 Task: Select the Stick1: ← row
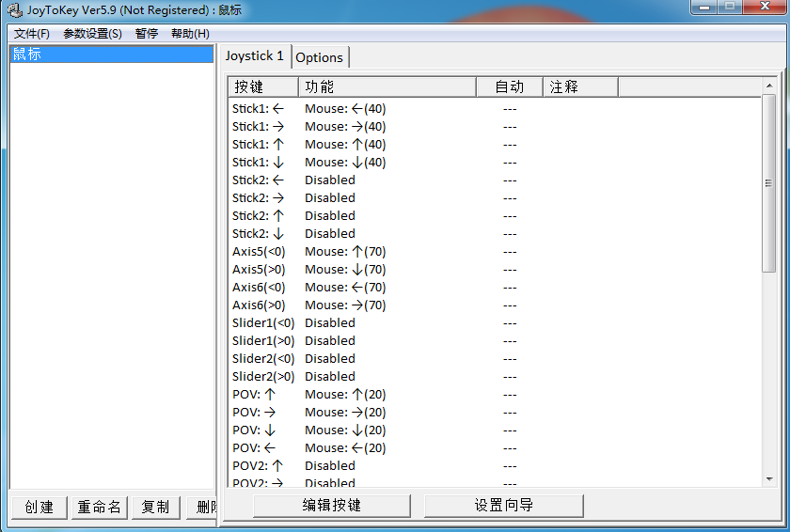pyautogui.click(x=495, y=109)
